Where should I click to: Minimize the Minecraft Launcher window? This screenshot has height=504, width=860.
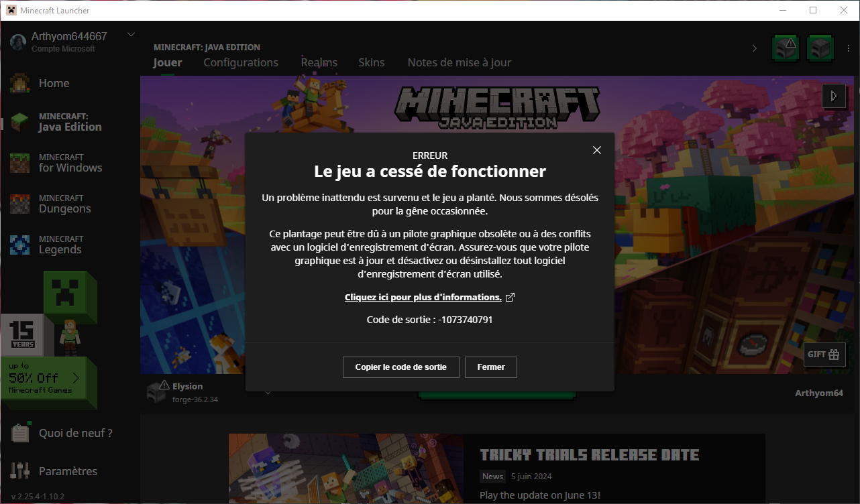(x=782, y=10)
